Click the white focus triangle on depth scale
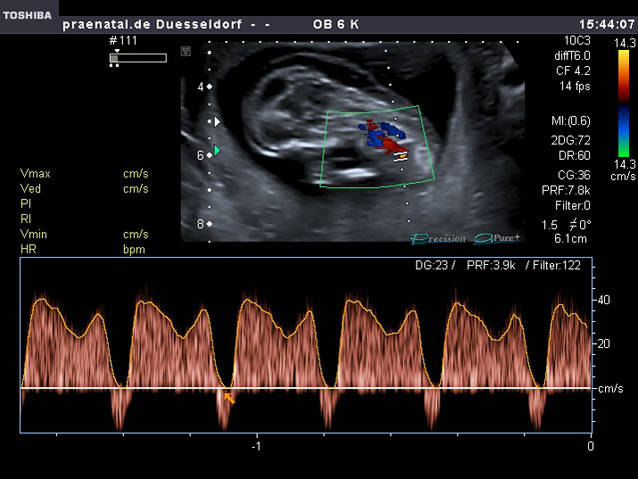 [x=218, y=121]
